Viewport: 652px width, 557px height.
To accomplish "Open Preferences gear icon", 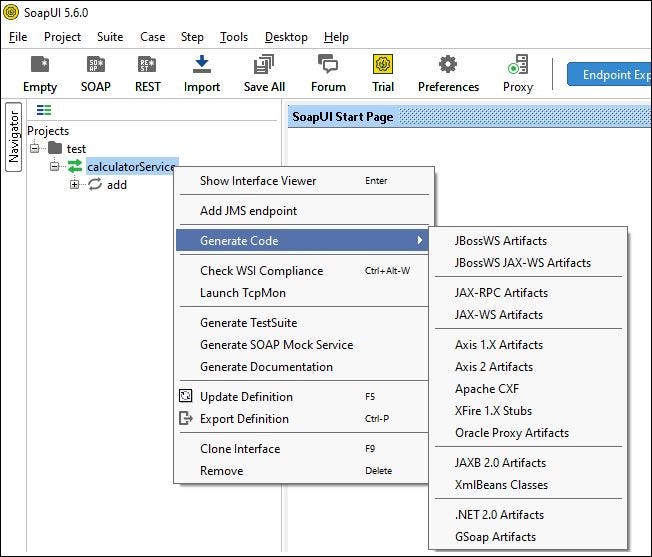I will [x=448, y=64].
